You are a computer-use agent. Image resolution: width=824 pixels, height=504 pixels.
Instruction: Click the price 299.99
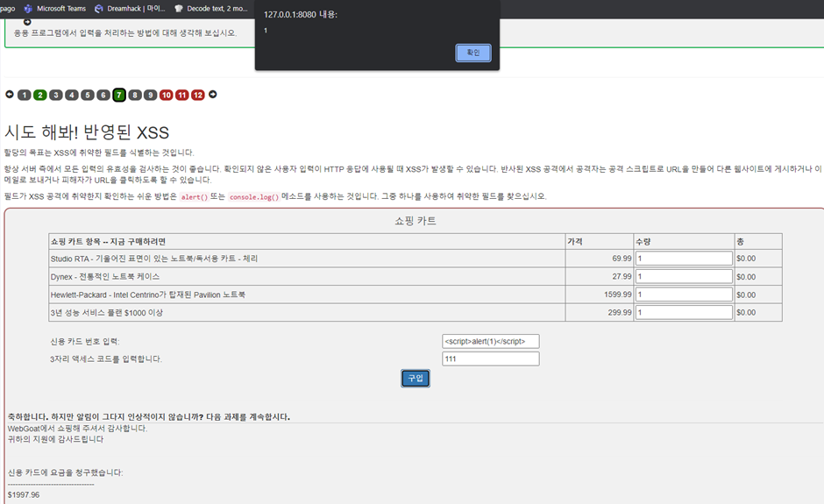pyautogui.click(x=620, y=312)
